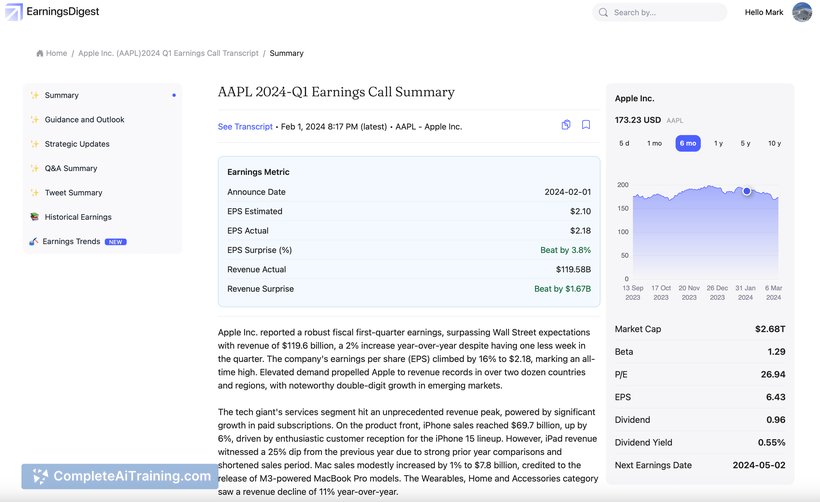Click sparkle icon beside Tweet Summary
This screenshot has width=820, height=502.
pyautogui.click(x=35, y=192)
